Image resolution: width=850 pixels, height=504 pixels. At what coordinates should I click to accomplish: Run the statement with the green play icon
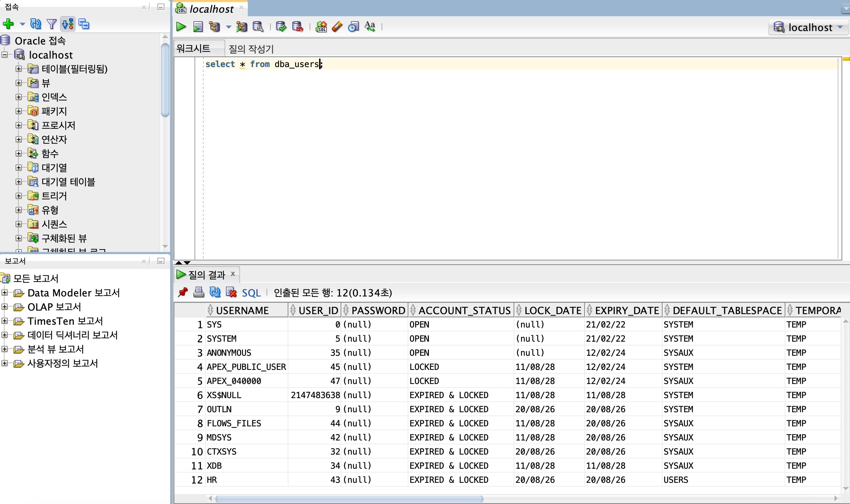pos(181,27)
